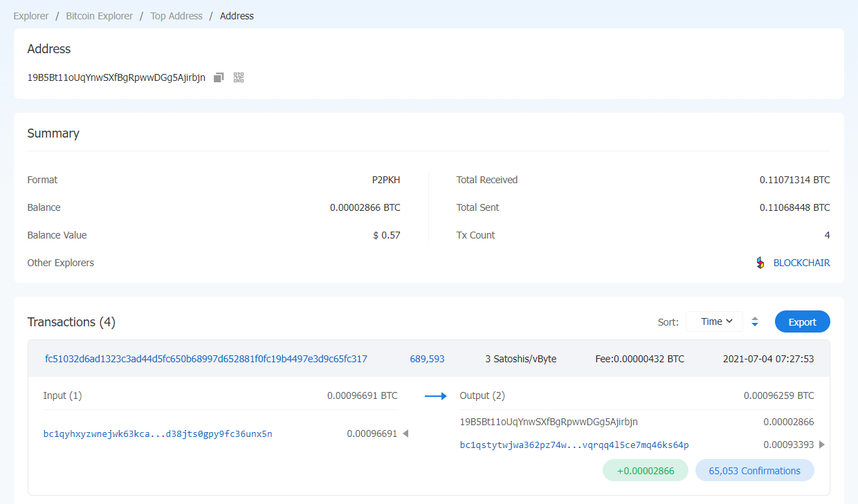Viewport: 858px width, 504px height.
Task: Open block height 689,593
Action: coord(427,359)
